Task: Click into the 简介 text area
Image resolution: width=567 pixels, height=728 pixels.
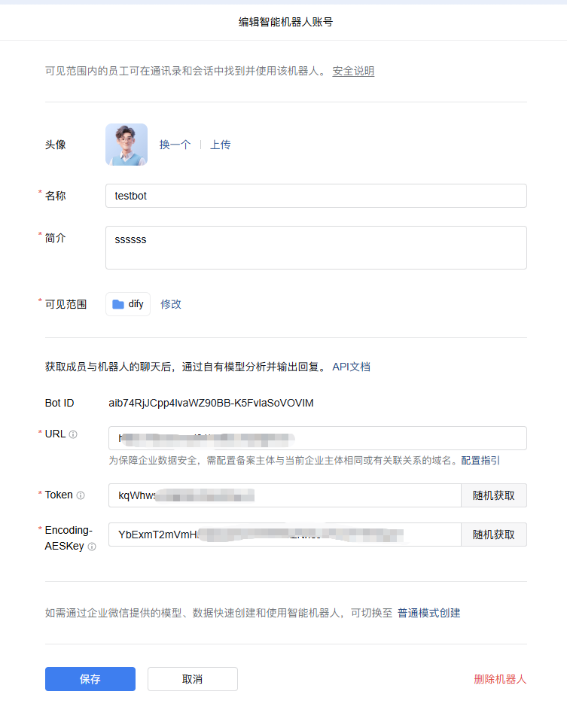Action: click(316, 248)
